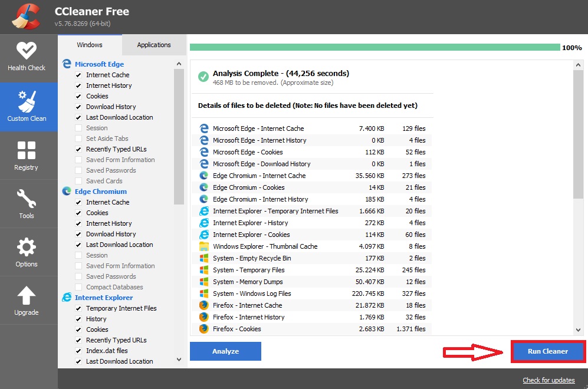Screen dimensions: 588x389
Task: Collapse the cleaning options list upward
Action: pos(179,63)
